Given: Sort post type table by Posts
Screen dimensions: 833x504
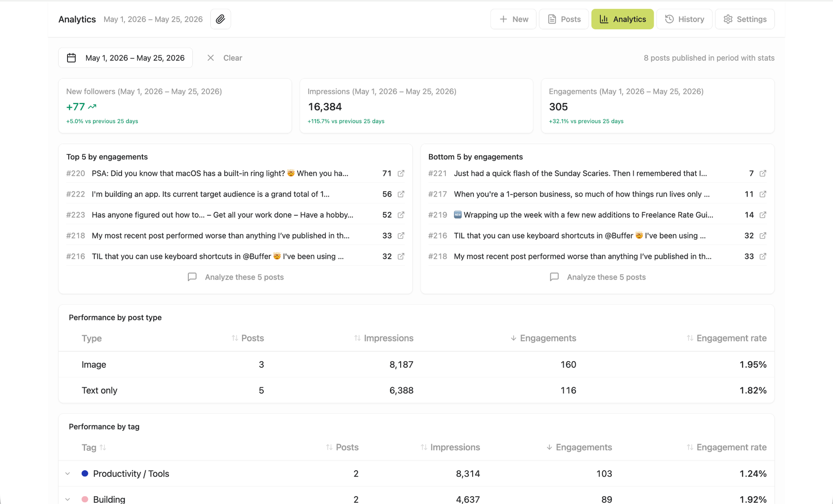Looking at the screenshot, I should pyautogui.click(x=248, y=338).
